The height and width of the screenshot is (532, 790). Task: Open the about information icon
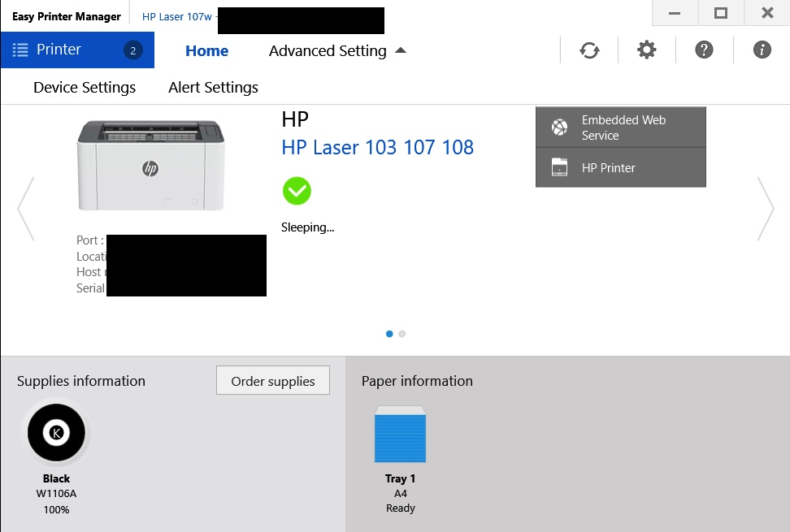[x=762, y=50]
